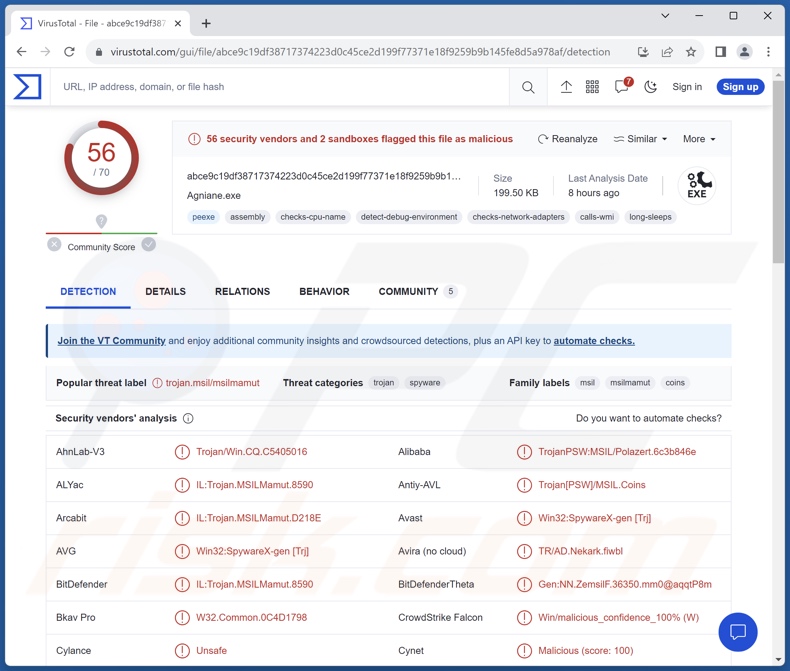790x671 pixels.
Task: Click the floating chat bubble button
Action: click(x=738, y=631)
